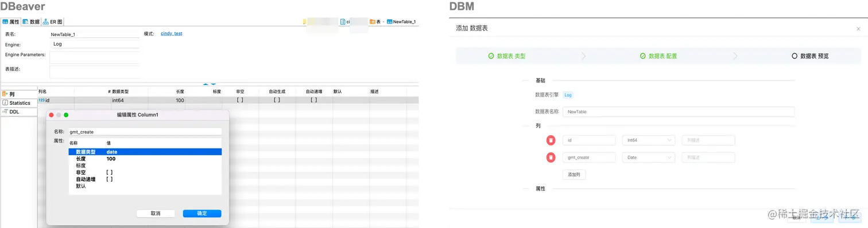Toggle 非空 checkbox in id row

(240, 100)
